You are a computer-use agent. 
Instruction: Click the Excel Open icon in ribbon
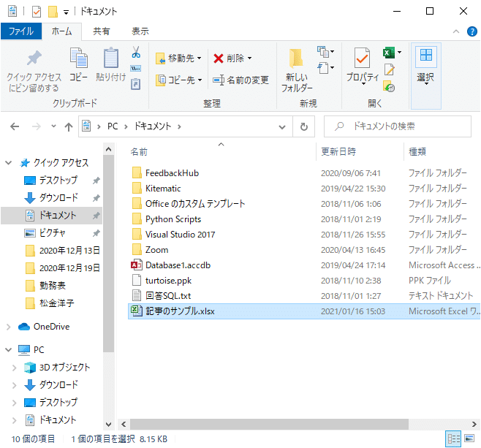389,53
